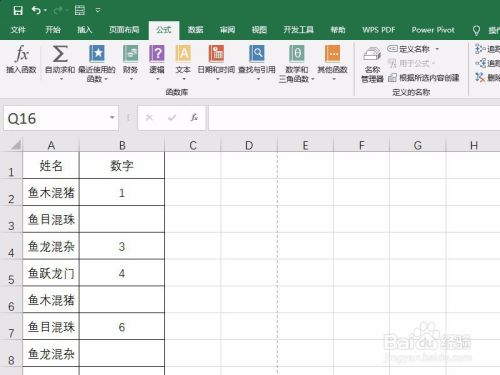
Task: Expand the 文本 dropdown arrow
Action: (x=184, y=79)
